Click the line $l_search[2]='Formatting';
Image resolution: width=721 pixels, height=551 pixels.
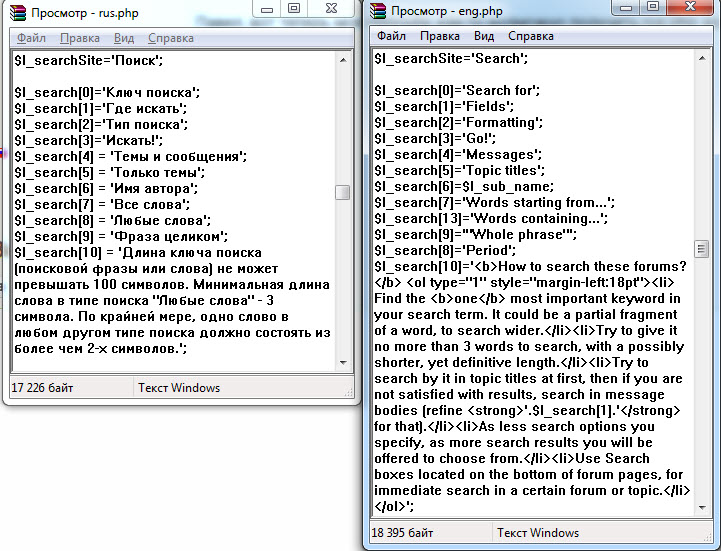click(458, 122)
